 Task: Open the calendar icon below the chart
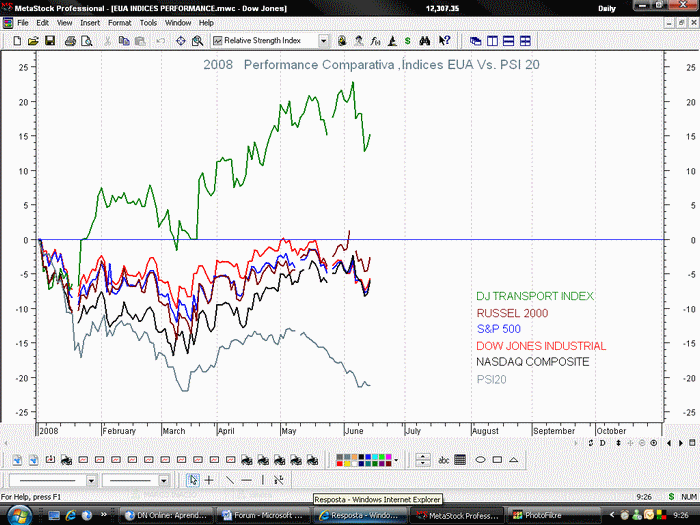click(692, 443)
